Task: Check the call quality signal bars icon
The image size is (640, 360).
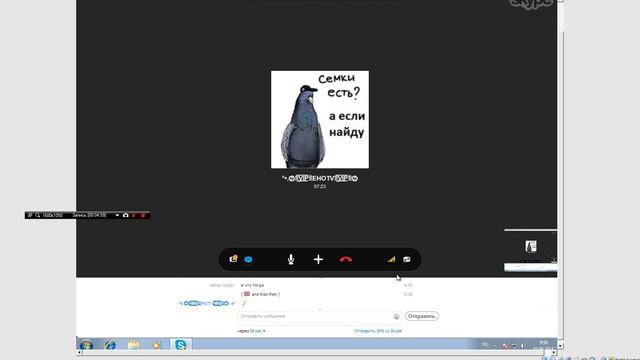Action: coord(391,259)
